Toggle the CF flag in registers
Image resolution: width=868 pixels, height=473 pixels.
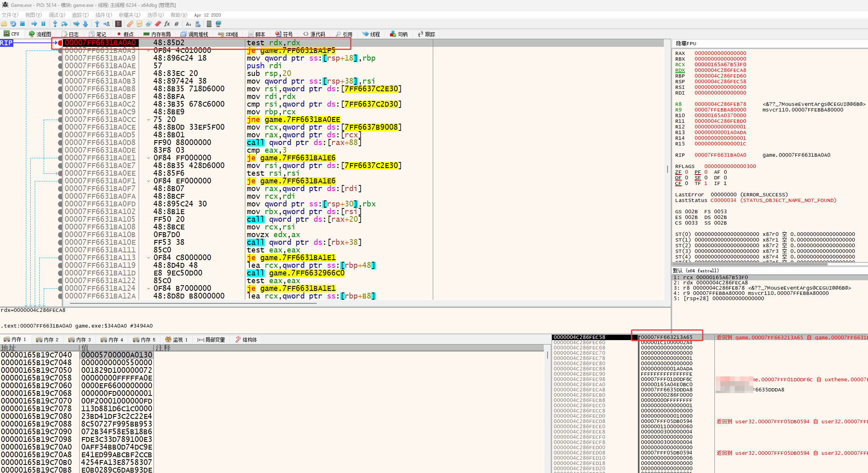[x=678, y=183]
